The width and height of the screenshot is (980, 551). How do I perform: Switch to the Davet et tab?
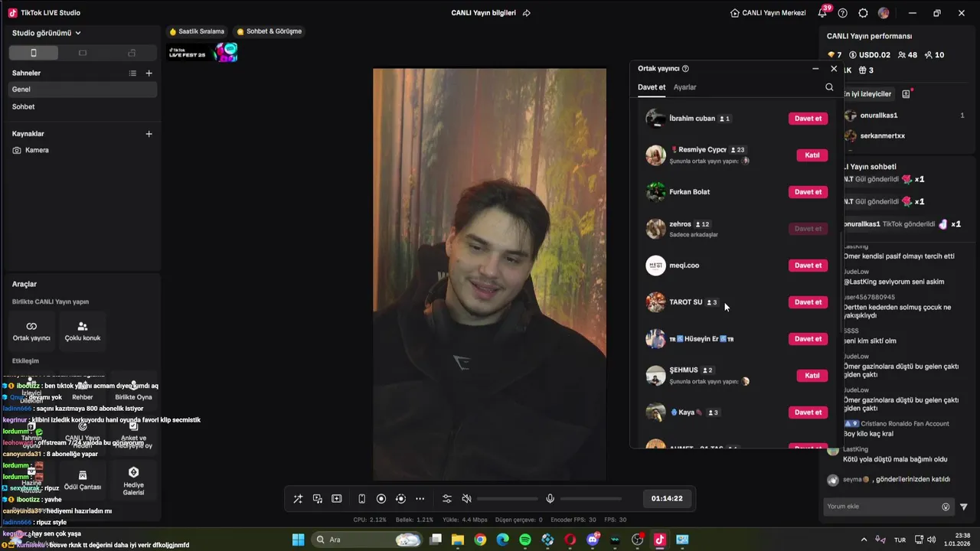click(x=652, y=87)
